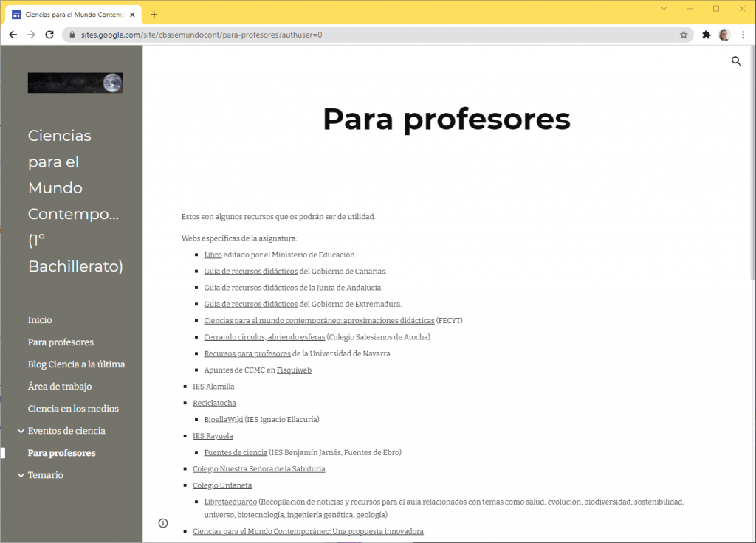The image size is (756, 543).
Task: Open the site search magnifier icon
Action: coord(736,61)
